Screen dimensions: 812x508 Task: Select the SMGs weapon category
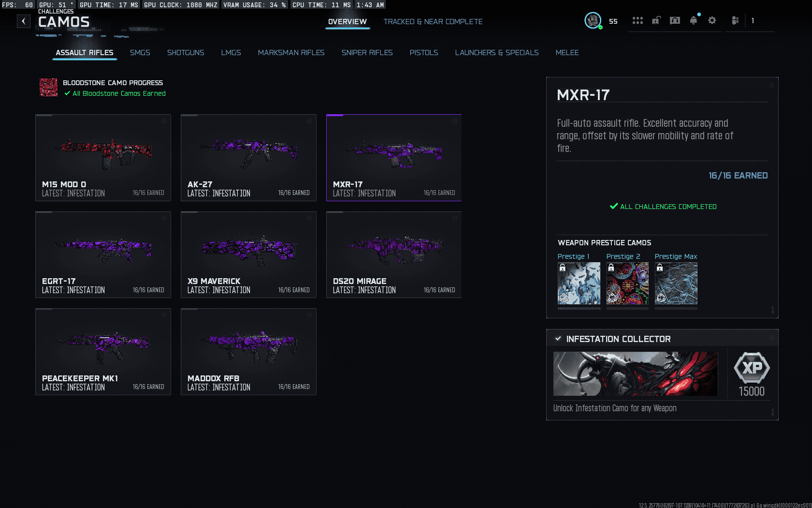[x=140, y=53]
